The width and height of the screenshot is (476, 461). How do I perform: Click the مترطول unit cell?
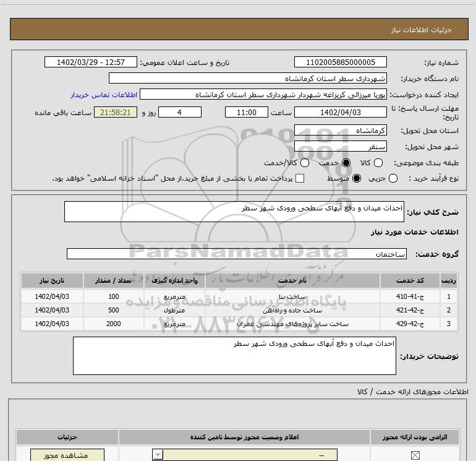174,310
